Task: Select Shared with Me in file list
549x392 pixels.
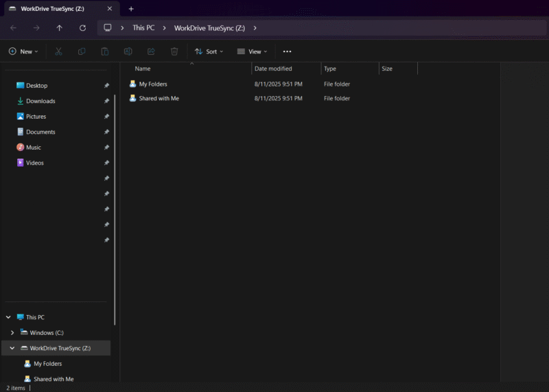Action: 159,98
